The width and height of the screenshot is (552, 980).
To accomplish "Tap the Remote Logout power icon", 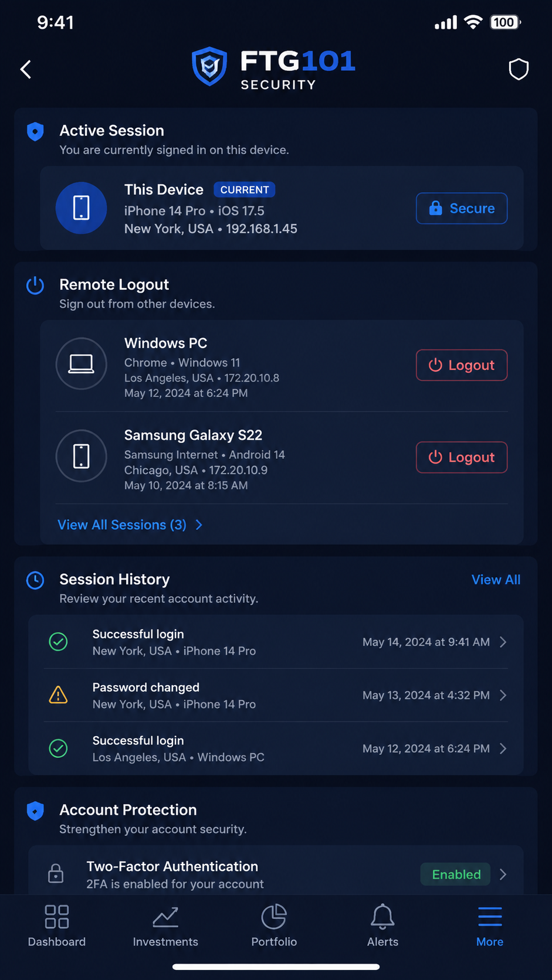I will 35,285.
